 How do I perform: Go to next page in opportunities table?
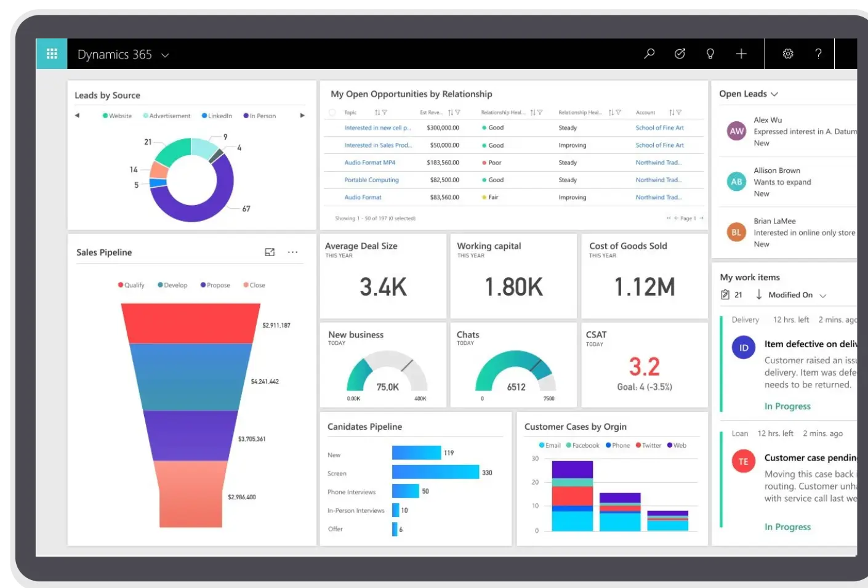point(701,218)
